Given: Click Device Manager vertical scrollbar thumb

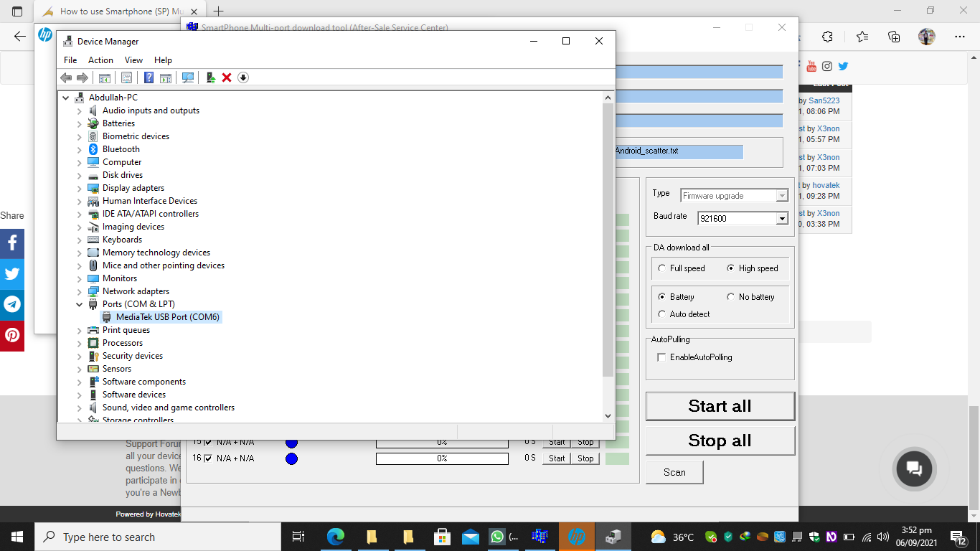Looking at the screenshot, I should coord(608,240).
